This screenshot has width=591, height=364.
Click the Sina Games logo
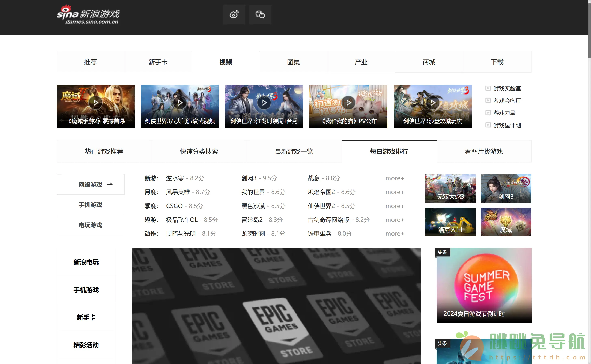click(x=88, y=15)
